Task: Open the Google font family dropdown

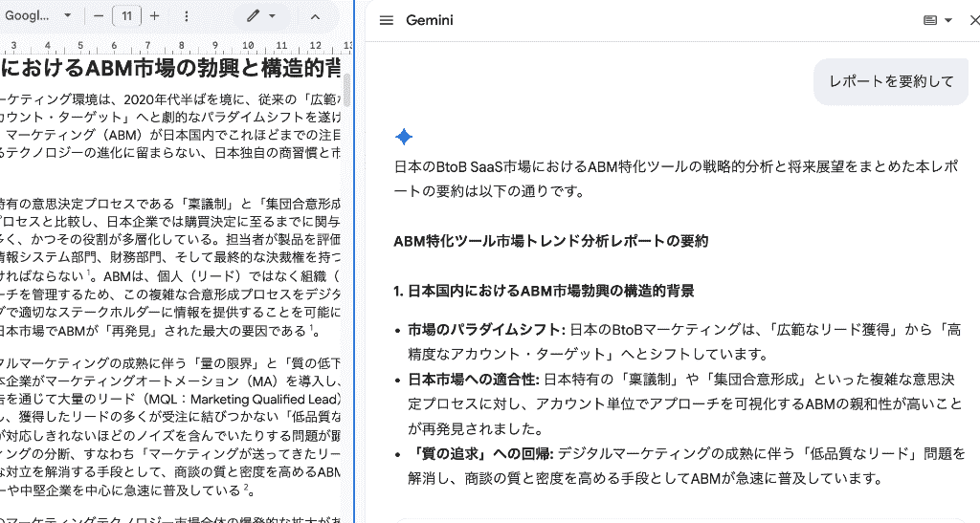Action: (38, 15)
